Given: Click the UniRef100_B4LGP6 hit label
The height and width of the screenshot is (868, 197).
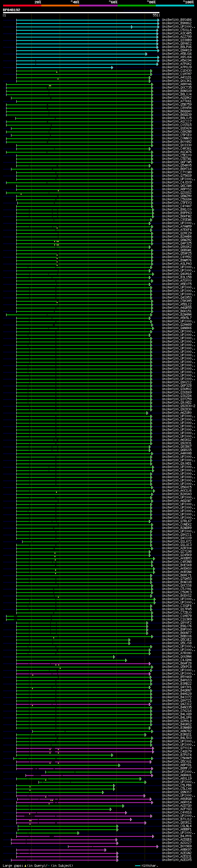Looking at the screenshot, I should pyautogui.click(x=177, y=717).
